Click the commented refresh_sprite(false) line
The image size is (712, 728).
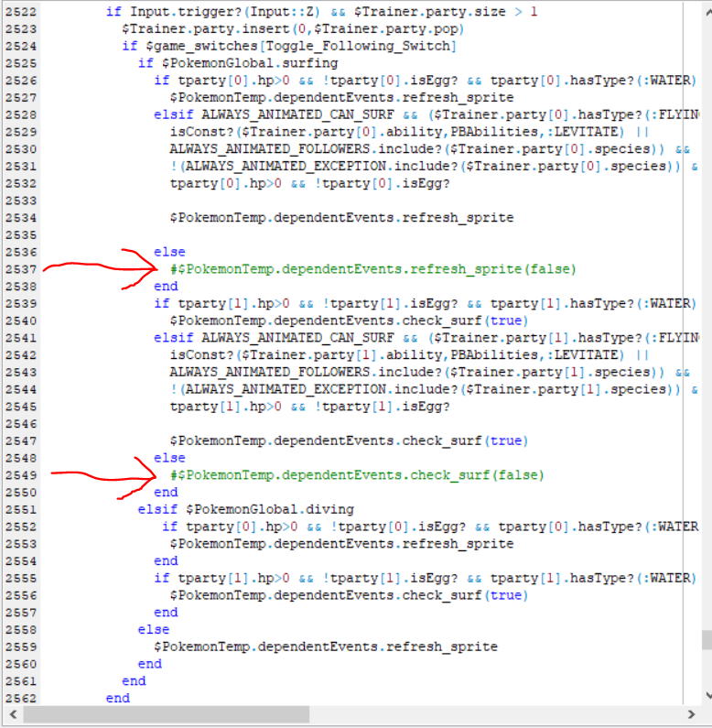coord(372,269)
